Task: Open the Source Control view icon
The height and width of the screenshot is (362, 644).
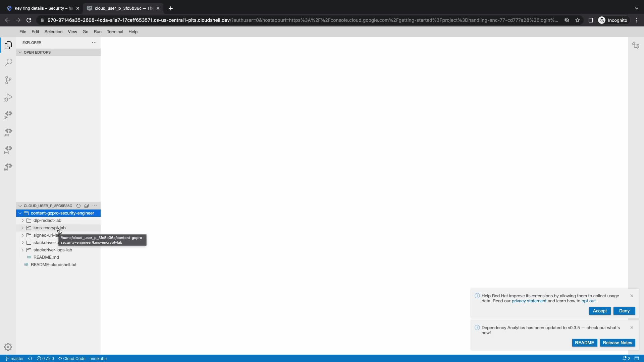Action: (x=8, y=80)
